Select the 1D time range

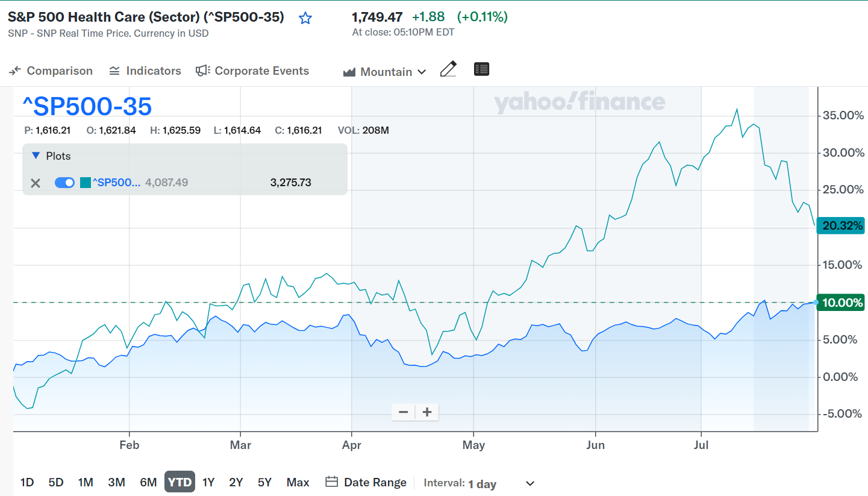coord(27,482)
